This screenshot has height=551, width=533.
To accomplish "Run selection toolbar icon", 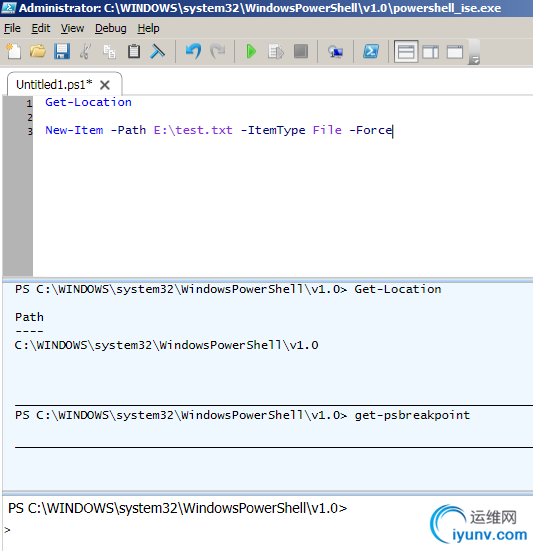I will tap(276, 52).
